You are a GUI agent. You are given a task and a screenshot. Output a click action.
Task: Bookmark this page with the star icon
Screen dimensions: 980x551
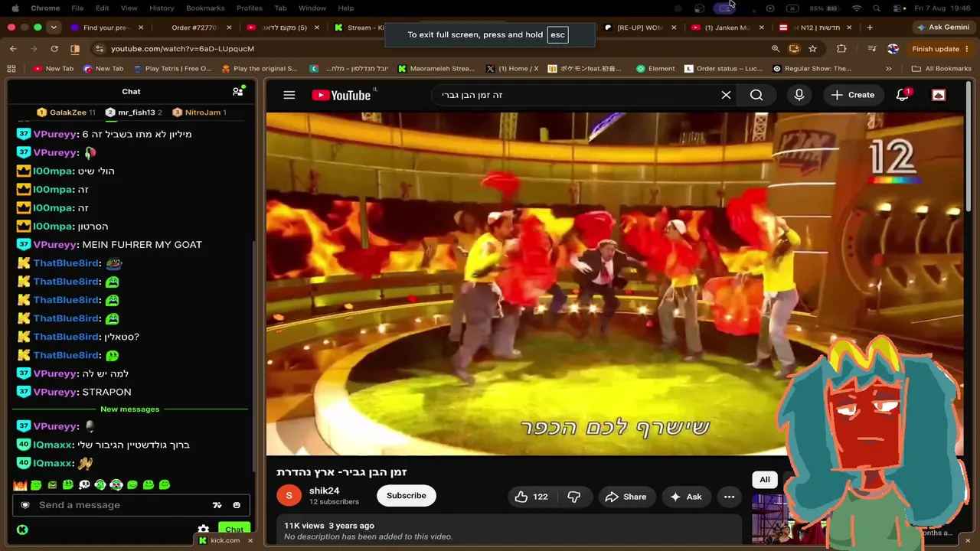click(x=812, y=49)
